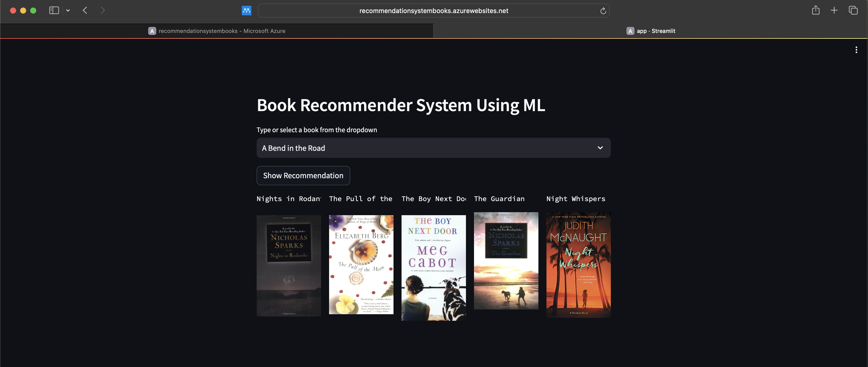Open the sidebar options chevron menu
Image resolution: width=868 pixels, height=367 pixels.
(x=68, y=11)
